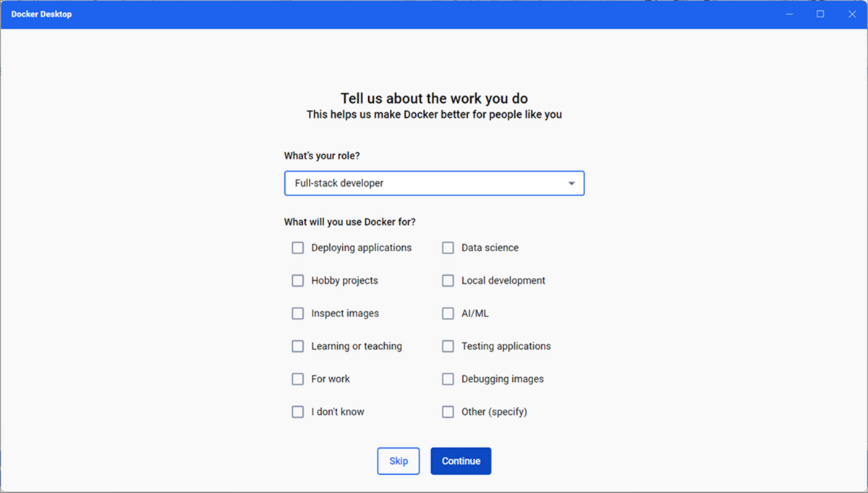Open the role dropdown showing Full-stack developer

coord(434,183)
